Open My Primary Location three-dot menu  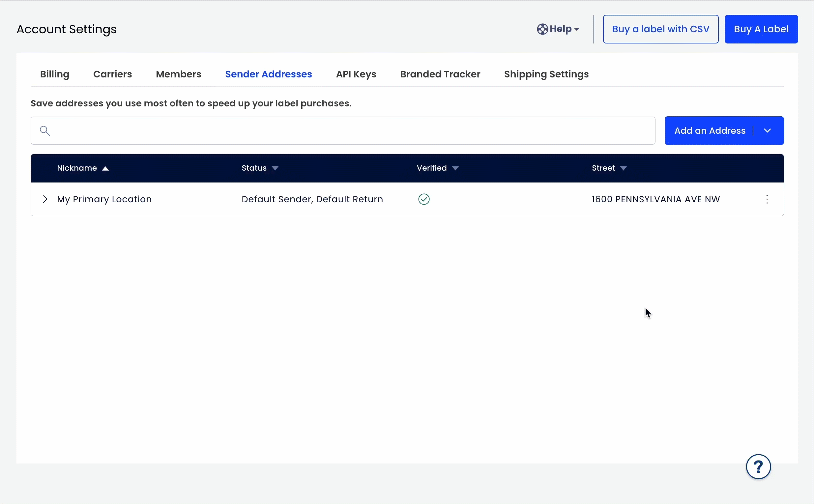click(767, 199)
